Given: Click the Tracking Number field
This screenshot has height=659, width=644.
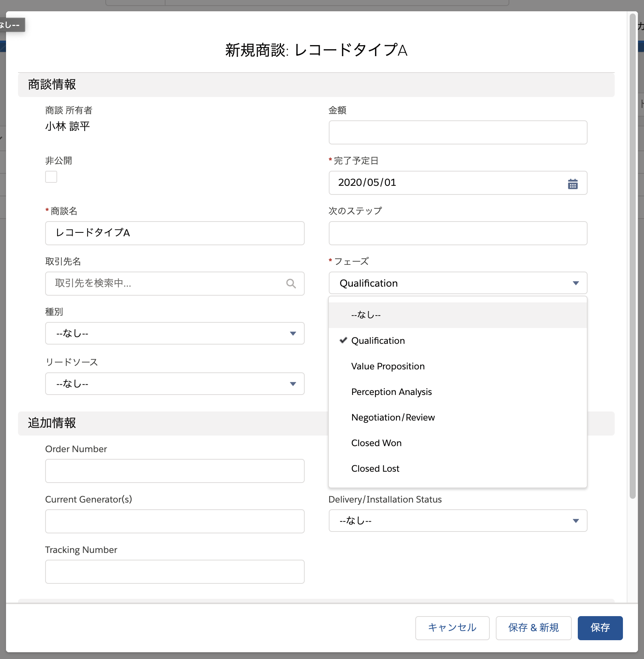Looking at the screenshot, I should (175, 571).
